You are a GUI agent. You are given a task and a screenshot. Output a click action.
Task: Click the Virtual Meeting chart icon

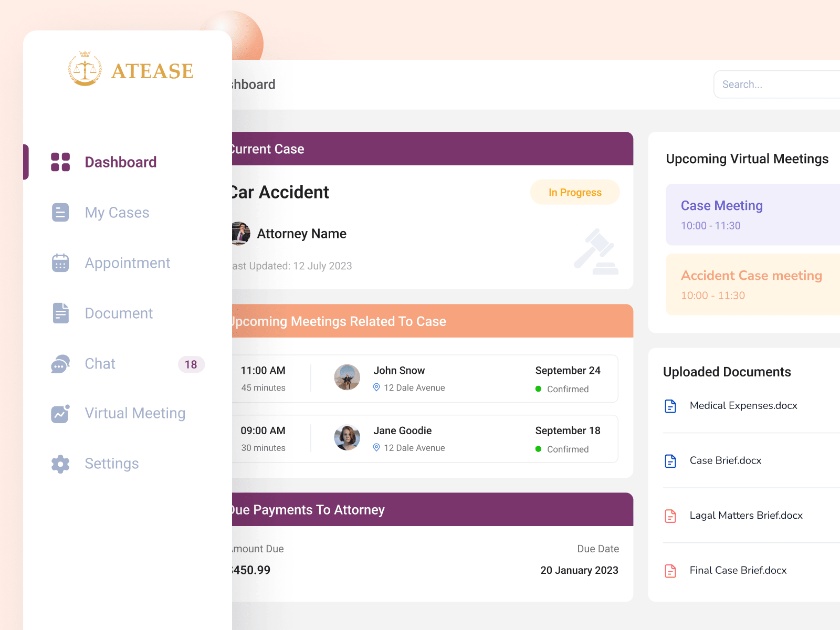coord(60,414)
